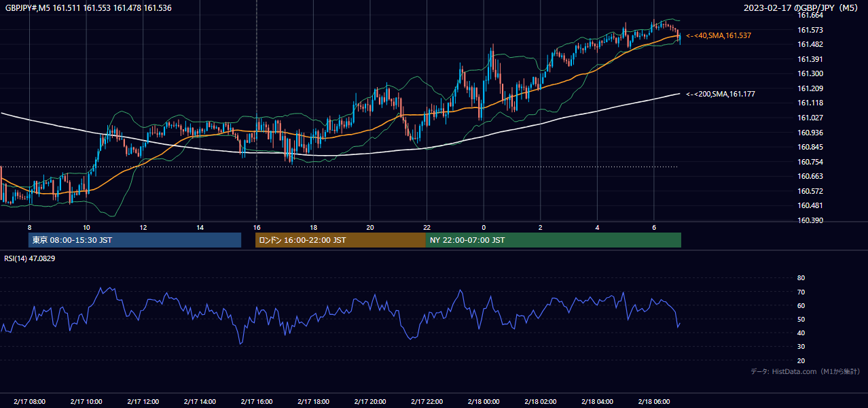This screenshot has width=868, height=408.
Task: Click price scale value 160.390
Action: (810, 220)
